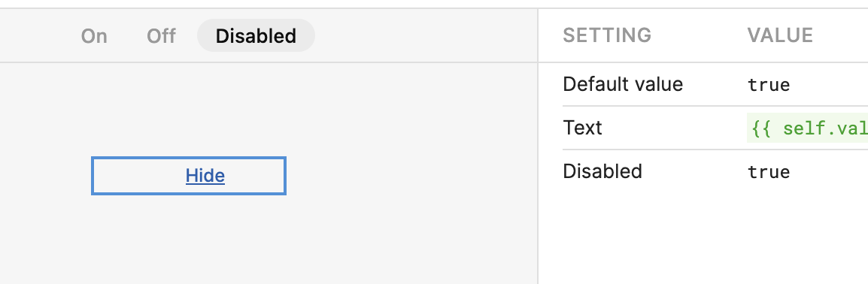868x284 pixels.
Task: Click the SETTING column header
Action: click(607, 35)
